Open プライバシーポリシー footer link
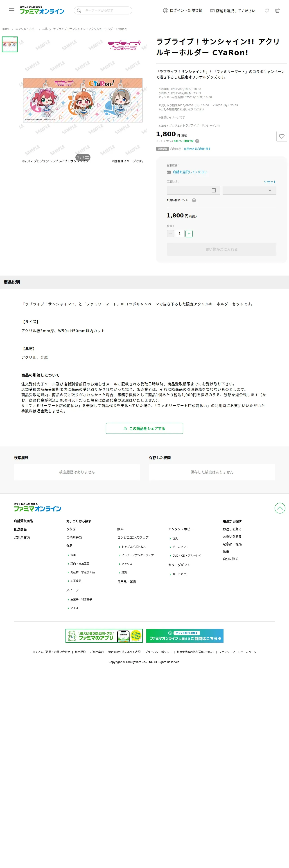Screen dimensions: 289x868 pos(158,652)
